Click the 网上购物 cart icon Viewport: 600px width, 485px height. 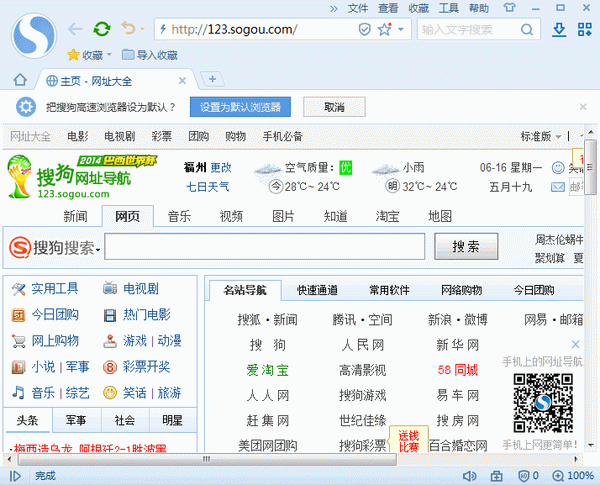(x=18, y=341)
